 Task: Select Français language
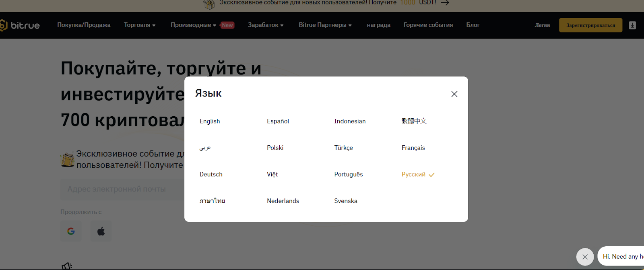click(413, 148)
